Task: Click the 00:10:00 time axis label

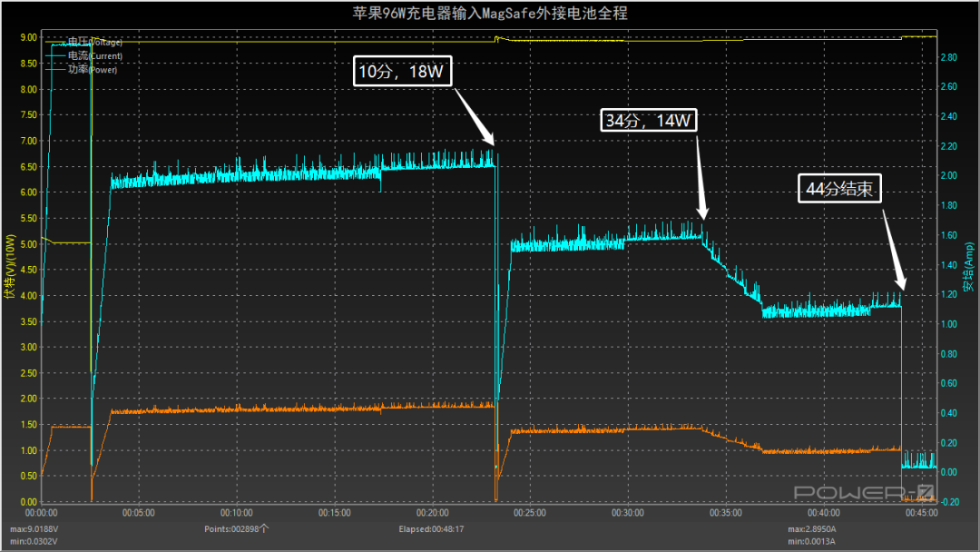Action: coord(237,513)
